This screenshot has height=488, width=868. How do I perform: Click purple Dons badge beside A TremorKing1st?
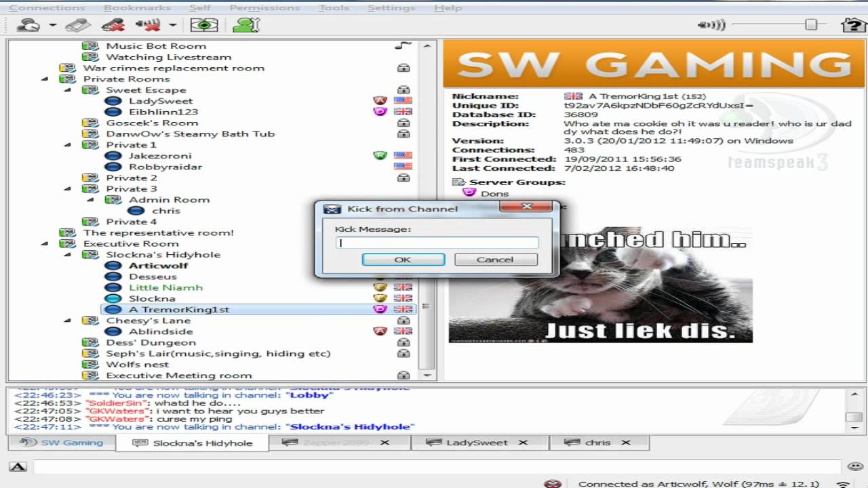(380, 309)
